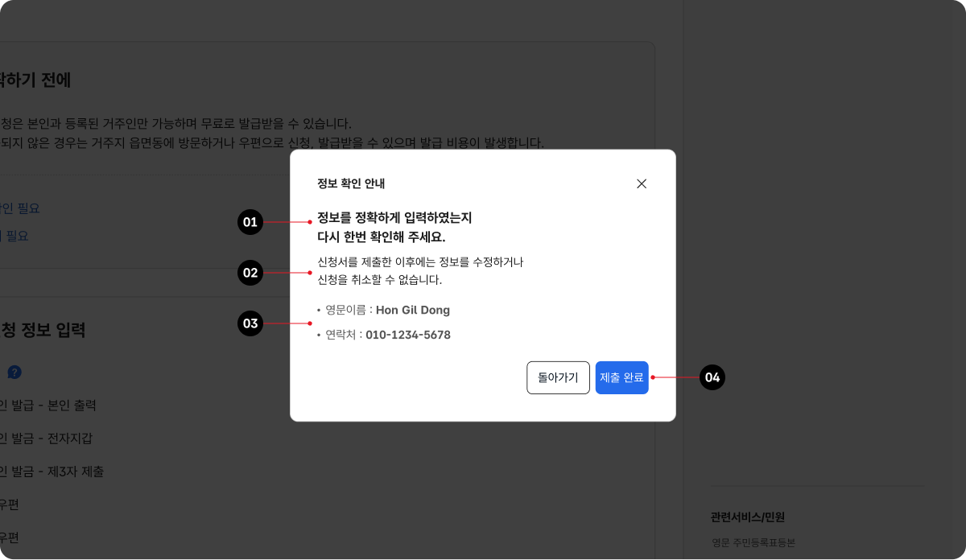Viewport: 966px width, 560px height.
Task: Click the blue question mark help icon
Action: coord(14,373)
